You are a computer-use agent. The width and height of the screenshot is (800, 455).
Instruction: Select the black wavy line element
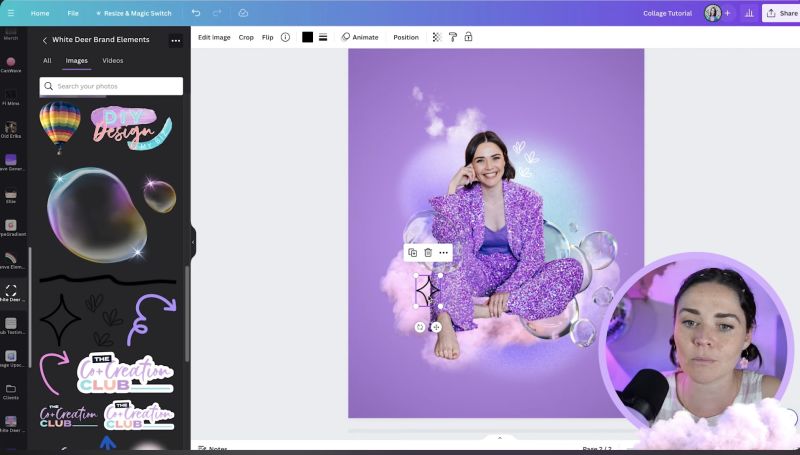point(108,279)
